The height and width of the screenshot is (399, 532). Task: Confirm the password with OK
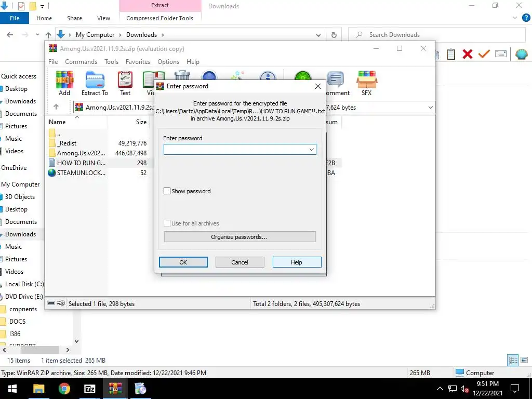[x=183, y=262]
